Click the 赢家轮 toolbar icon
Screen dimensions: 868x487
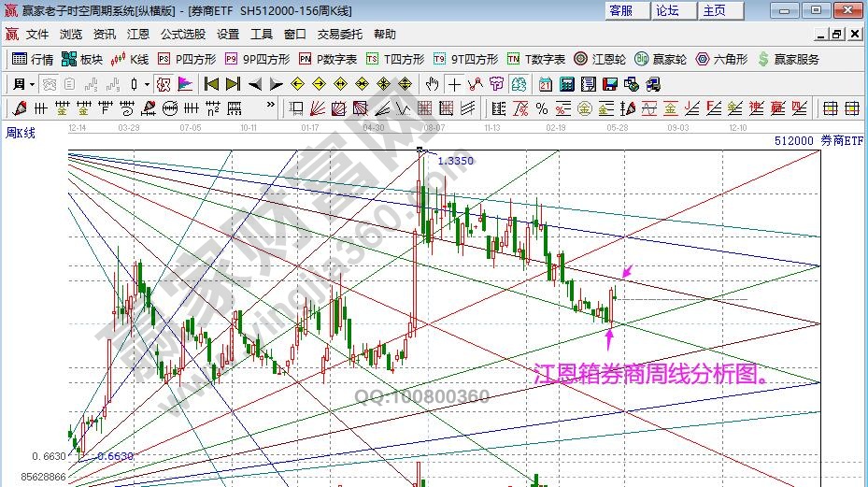tap(660, 59)
